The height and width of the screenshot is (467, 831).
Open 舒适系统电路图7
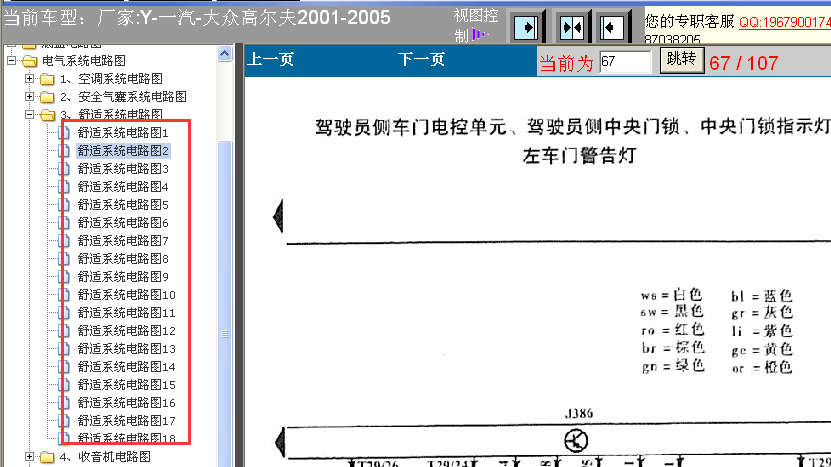tap(123, 241)
